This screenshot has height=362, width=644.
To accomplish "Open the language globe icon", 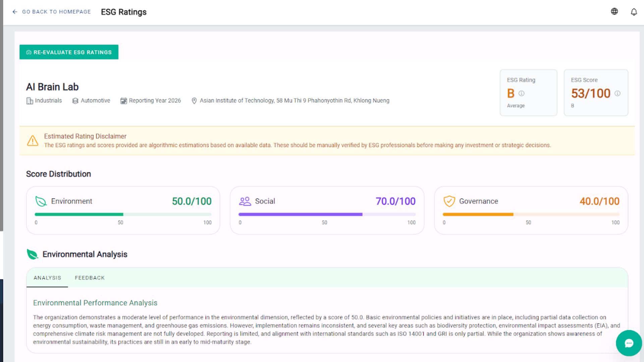I will tap(614, 11).
